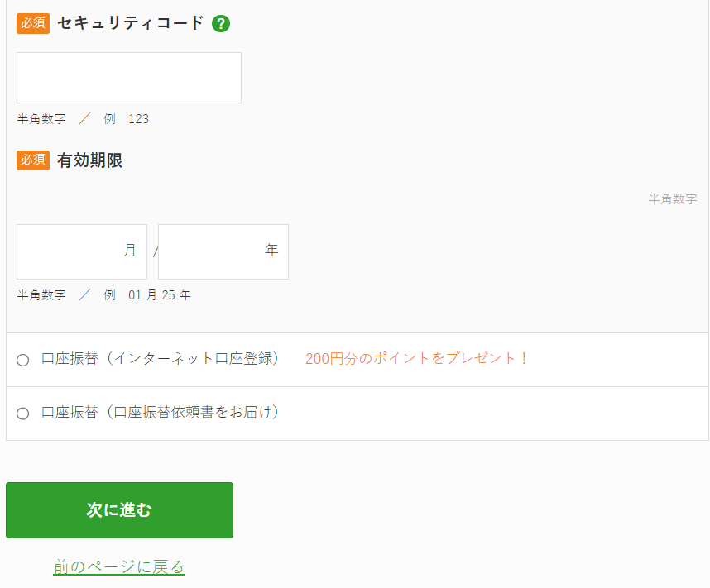The height and width of the screenshot is (588, 710).
Task: Click the 月 suffix inside month field
Action: (130, 250)
